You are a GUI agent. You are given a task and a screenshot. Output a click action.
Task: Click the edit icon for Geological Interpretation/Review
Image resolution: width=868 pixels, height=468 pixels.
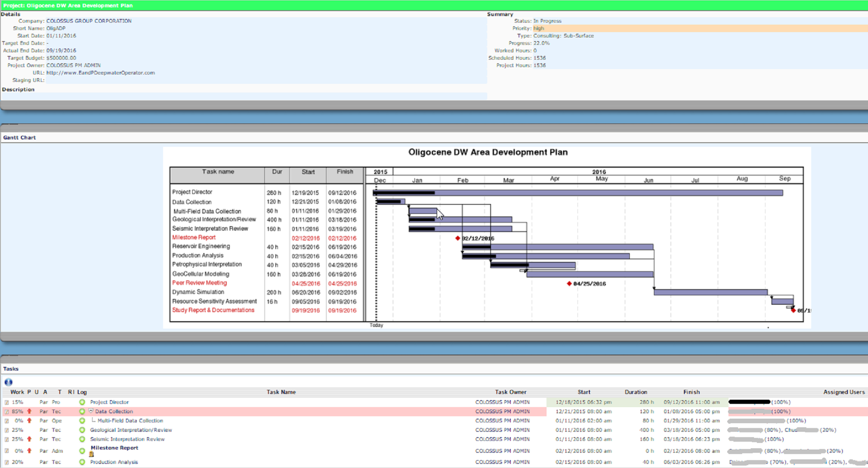click(7, 430)
